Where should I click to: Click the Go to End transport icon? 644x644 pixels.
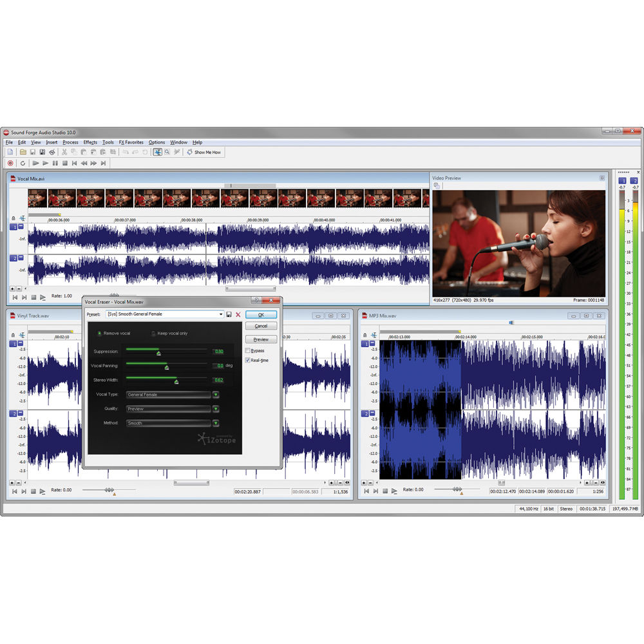pos(103,164)
